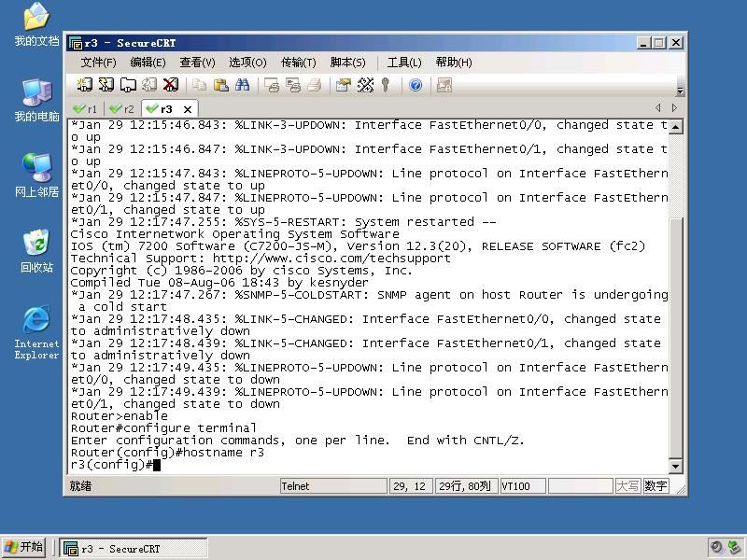Open the 我的文档 desktop icon
747x560 pixels.
[x=36, y=25]
